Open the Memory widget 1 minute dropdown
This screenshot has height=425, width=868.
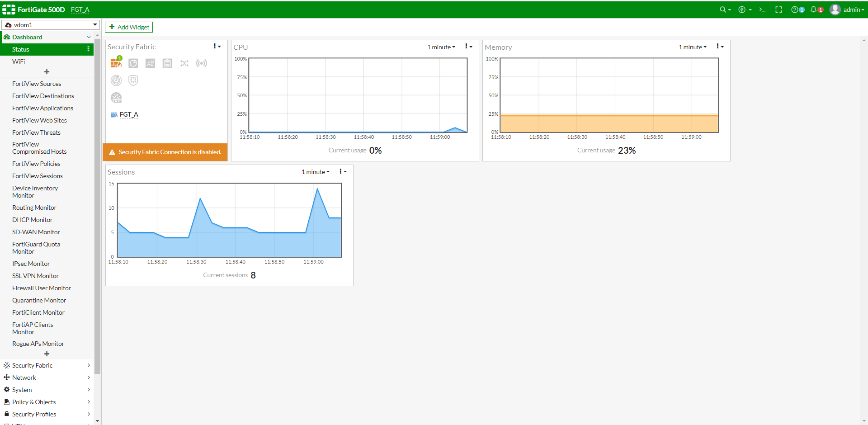pos(693,47)
